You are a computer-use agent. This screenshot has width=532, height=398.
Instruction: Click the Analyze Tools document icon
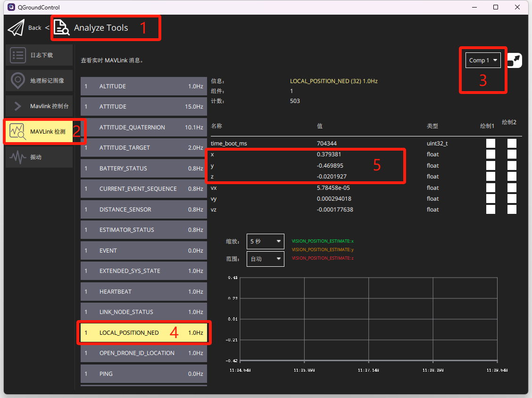click(61, 27)
